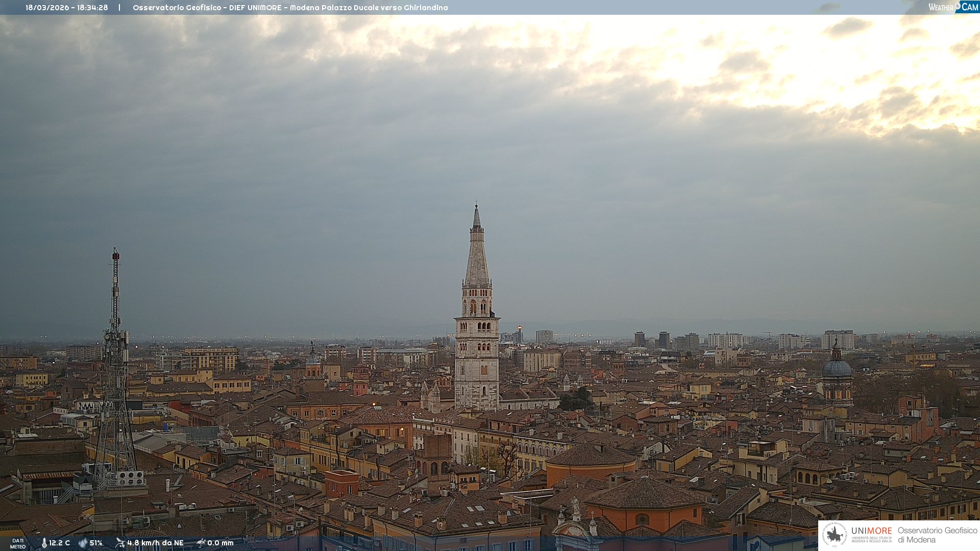Click the 51% humidity value

click(96, 543)
